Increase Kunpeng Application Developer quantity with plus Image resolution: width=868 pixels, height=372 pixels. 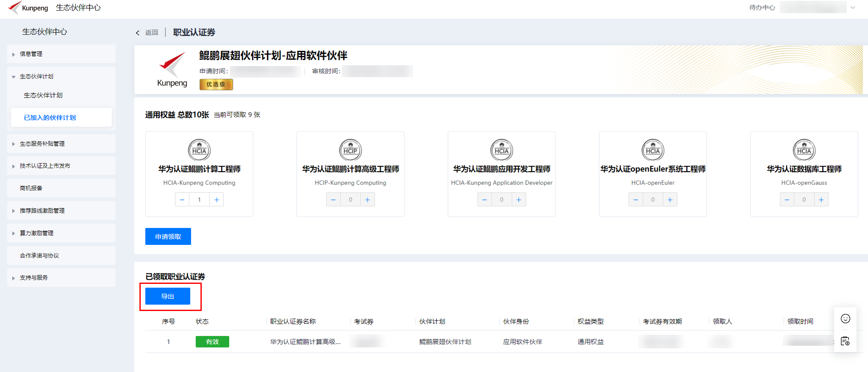pyautogui.click(x=519, y=200)
